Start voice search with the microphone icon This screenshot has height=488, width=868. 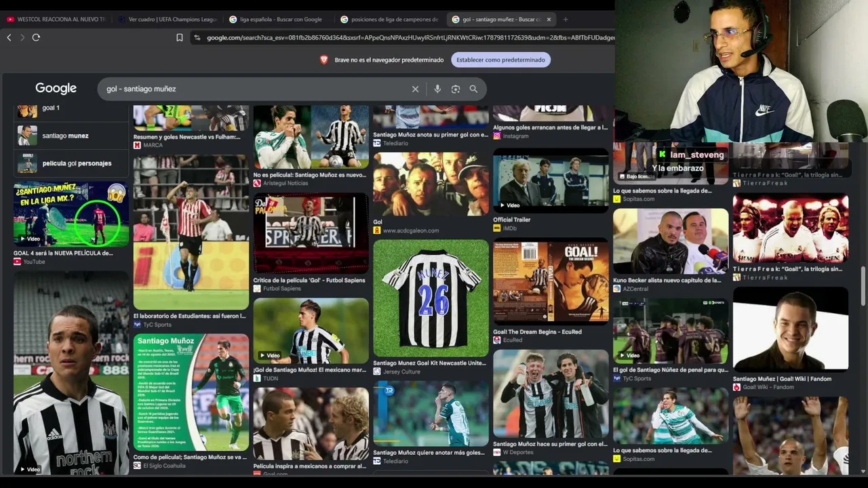[437, 89]
